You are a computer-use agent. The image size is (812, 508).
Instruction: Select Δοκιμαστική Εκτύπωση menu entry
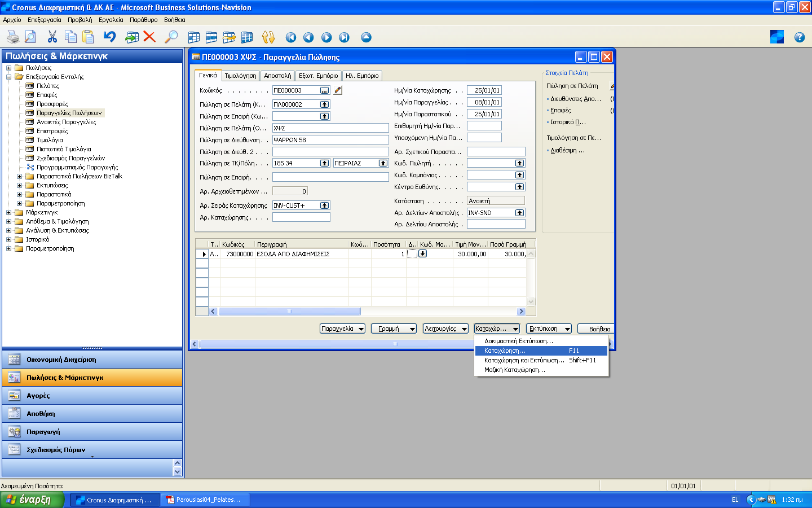[x=541, y=341]
